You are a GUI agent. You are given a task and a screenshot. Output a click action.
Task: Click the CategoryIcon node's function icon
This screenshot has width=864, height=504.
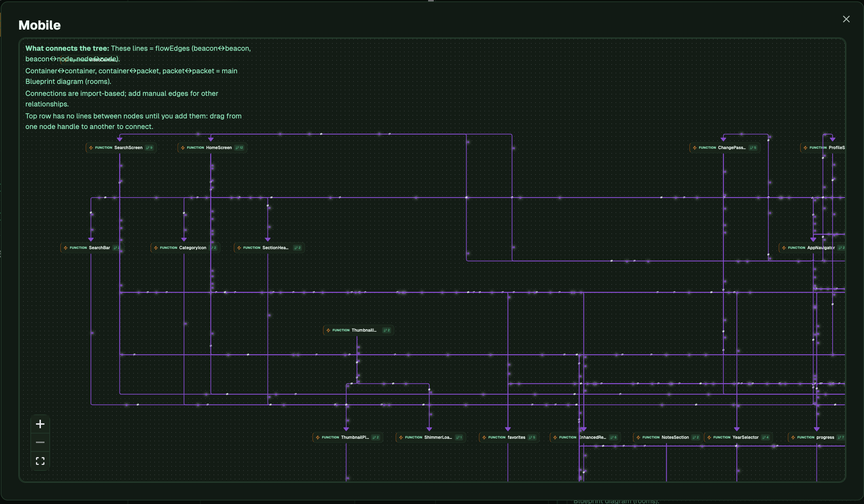[156, 248]
